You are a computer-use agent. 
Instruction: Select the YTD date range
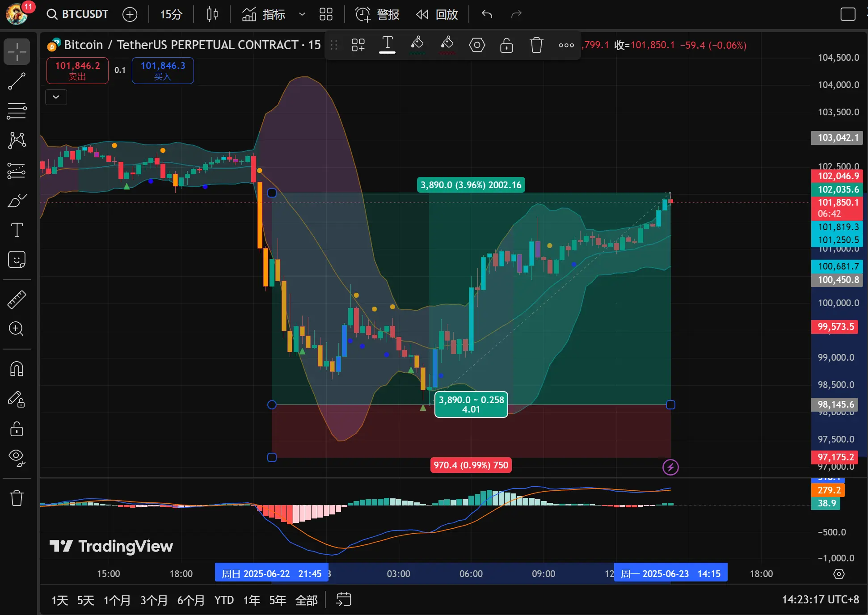[x=224, y=600]
